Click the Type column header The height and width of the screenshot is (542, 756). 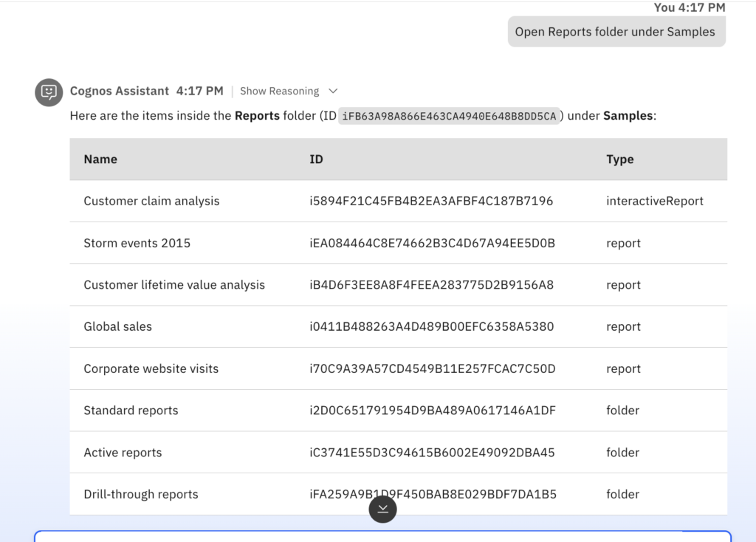click(619, 159)
